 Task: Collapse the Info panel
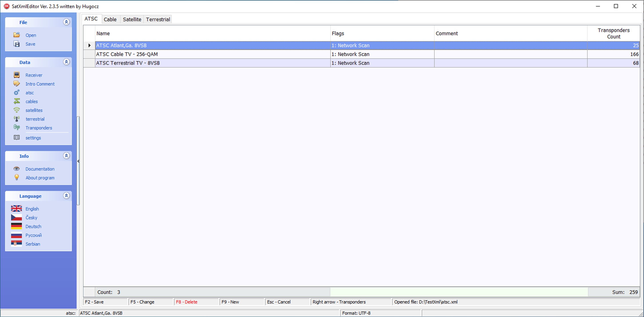tap(66, 156)
